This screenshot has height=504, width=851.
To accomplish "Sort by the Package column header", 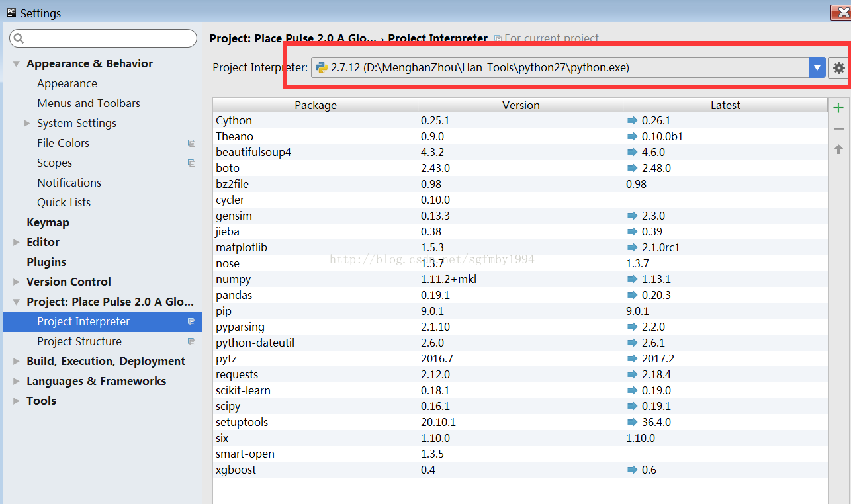I will (316, 105).
